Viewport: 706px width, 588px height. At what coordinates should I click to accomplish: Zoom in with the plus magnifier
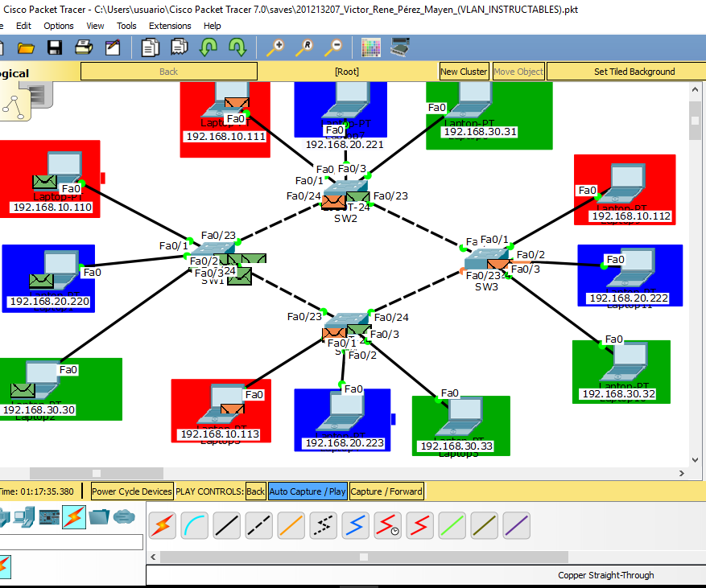275,47
